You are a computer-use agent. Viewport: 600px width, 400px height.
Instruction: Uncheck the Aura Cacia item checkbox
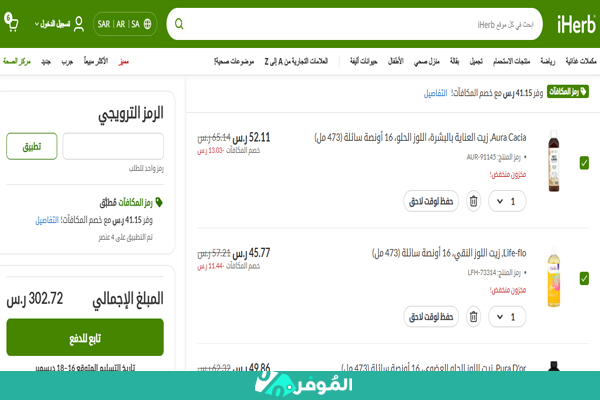tap(584, 163)
